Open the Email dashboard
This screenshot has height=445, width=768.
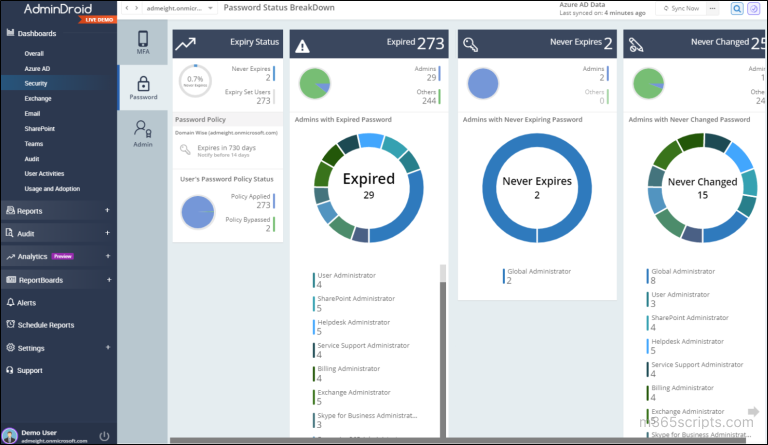point(32,113)
